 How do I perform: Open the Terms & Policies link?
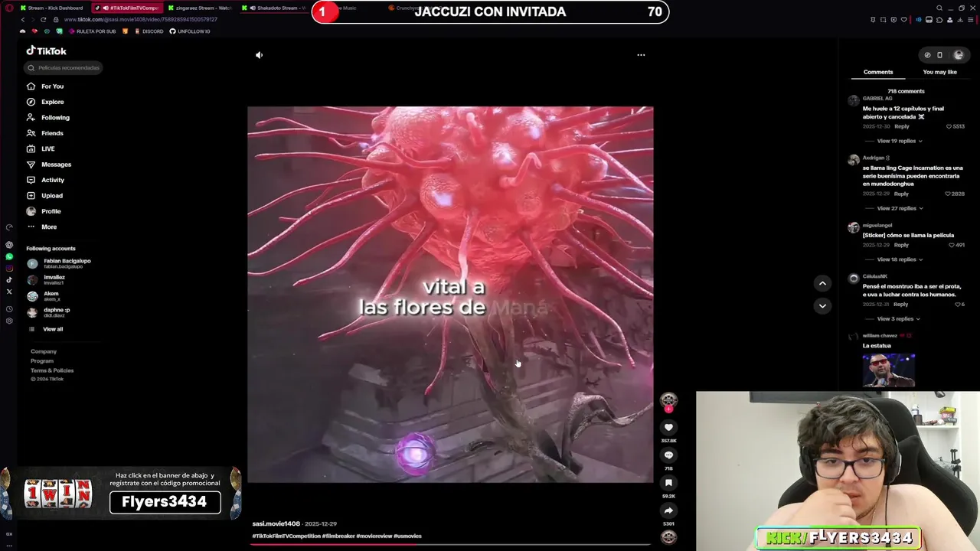coord(52,370)
